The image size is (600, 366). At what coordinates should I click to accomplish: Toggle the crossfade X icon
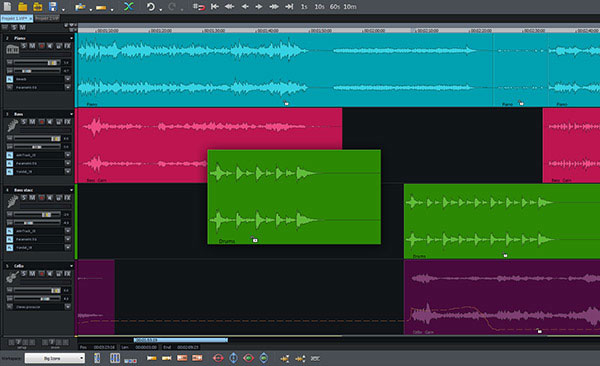click(129, 7)
